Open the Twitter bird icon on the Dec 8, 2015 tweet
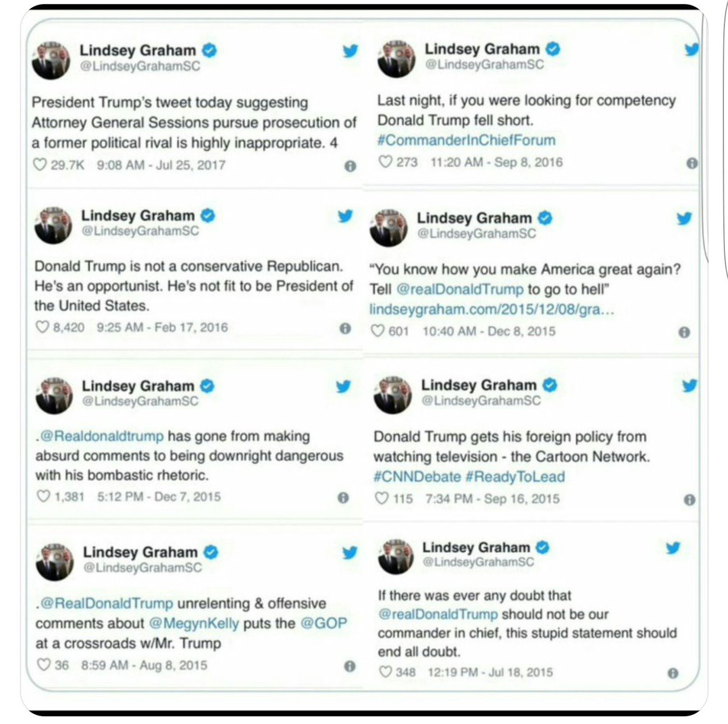This screenshot has height=724, width=728. point(684,218)
